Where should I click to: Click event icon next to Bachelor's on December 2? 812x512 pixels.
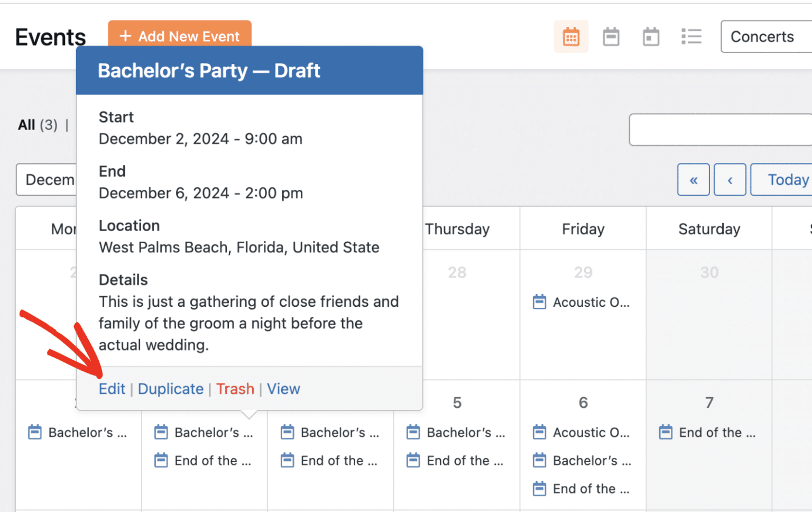click(34, 432)
